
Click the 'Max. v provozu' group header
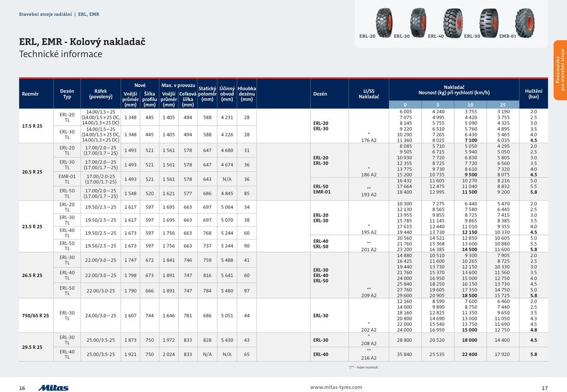(178, 85)
